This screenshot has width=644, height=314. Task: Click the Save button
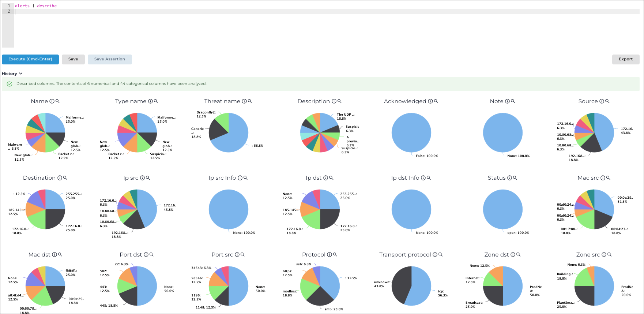click(73, 59)
